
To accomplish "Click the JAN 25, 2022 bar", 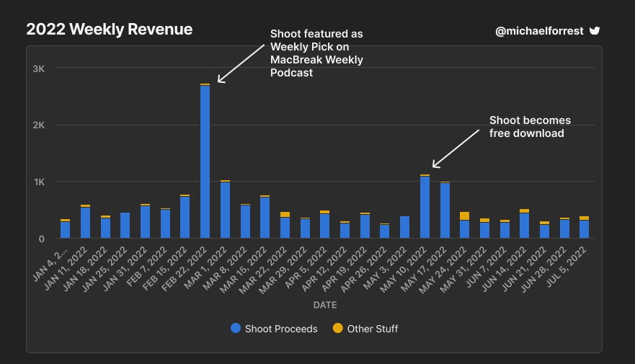I will (125, 225).
